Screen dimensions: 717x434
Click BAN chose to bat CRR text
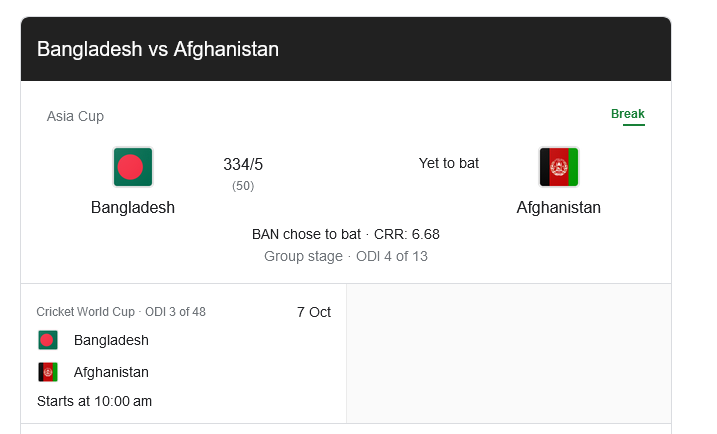click(x=346, y=234)
